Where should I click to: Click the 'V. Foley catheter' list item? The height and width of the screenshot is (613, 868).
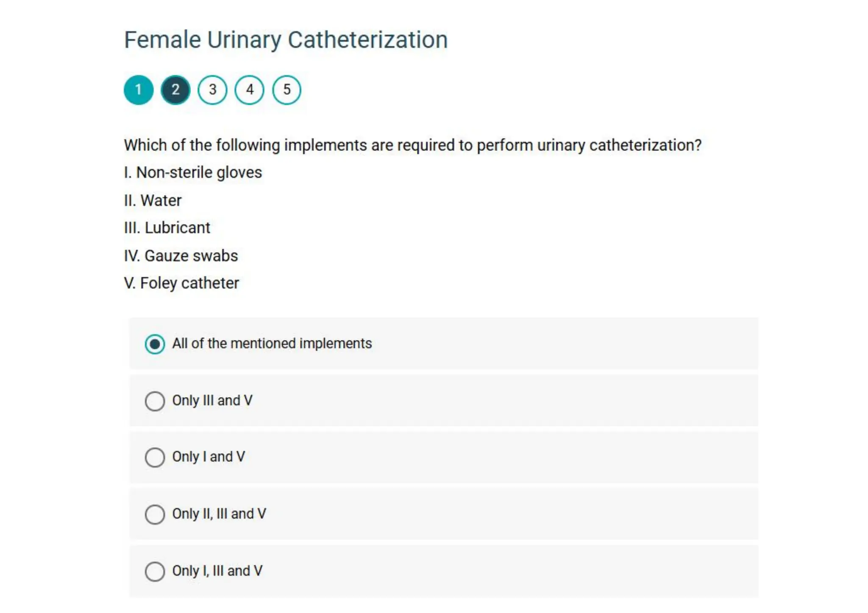point(181,283)
